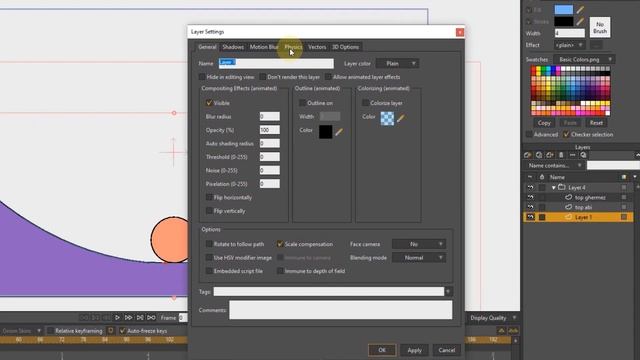
Task: Click the Fill color eyedropper icon
Action: [580, 9]
